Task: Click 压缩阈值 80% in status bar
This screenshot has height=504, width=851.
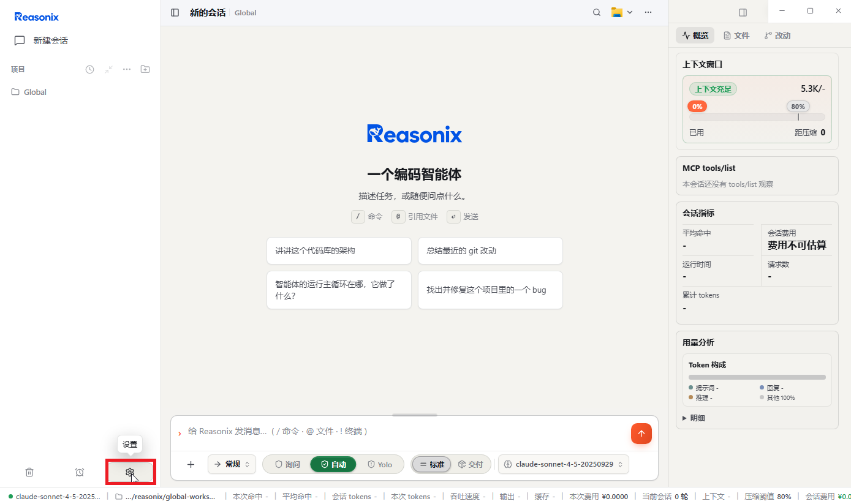Action: (x=767, y=497)
